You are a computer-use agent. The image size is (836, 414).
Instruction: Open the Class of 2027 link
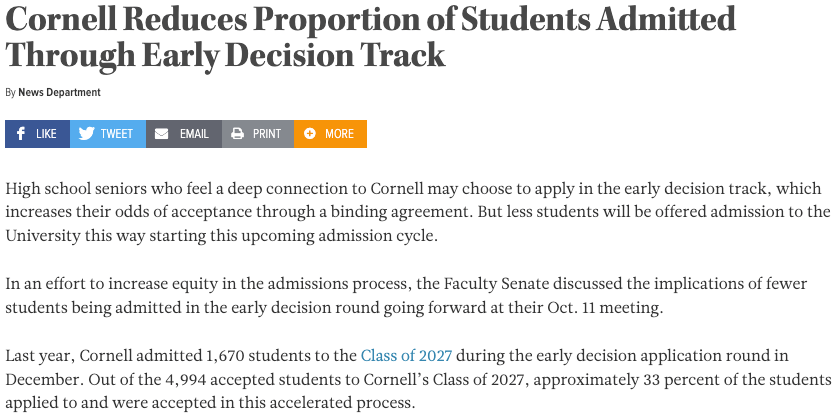tap(406, 355)
